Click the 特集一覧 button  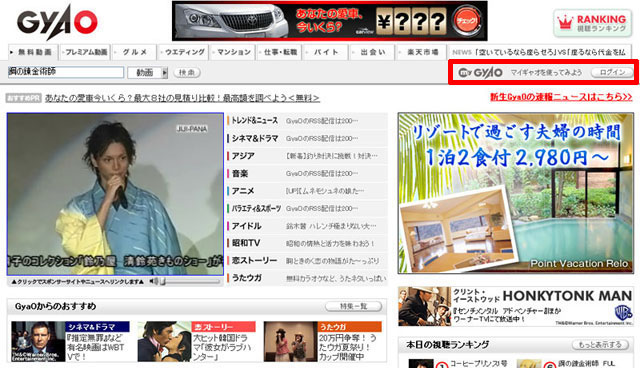click(x=353, y=306)
